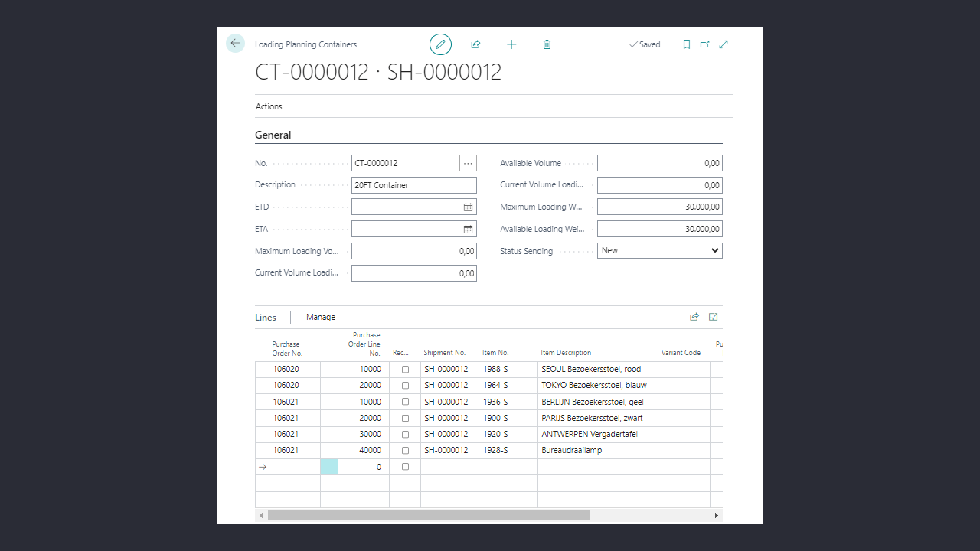980x551 pixels.
Task: Click the Rec... column header
Action: tap(401, 353)
